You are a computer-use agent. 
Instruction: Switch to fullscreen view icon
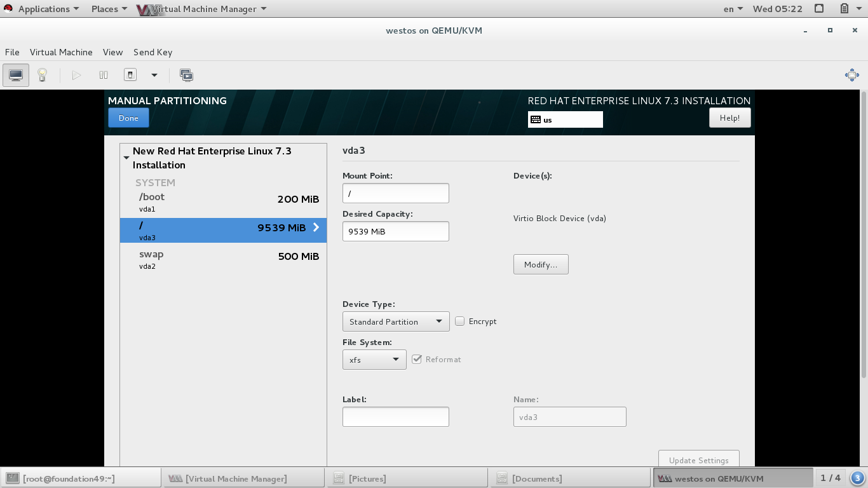852,75
